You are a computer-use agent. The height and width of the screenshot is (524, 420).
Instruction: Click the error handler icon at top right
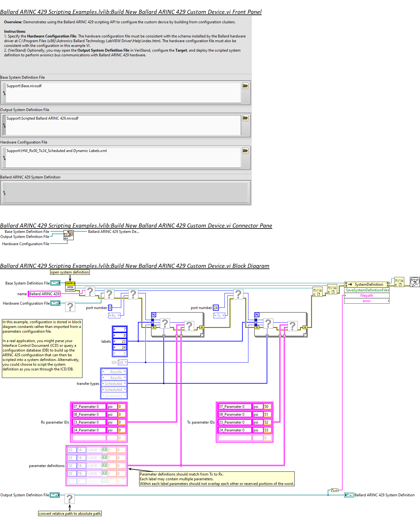pyautogui.click(x=415, y=282)
